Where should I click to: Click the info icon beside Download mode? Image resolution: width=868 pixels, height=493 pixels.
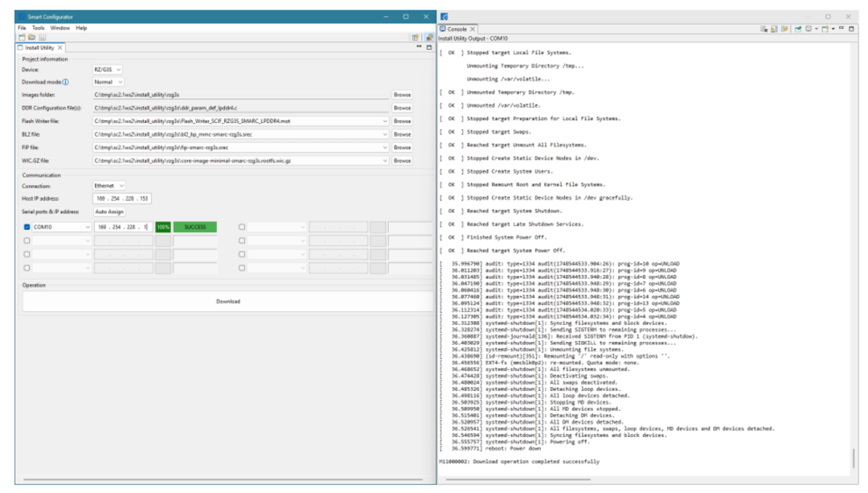click(x=65, y=82)
